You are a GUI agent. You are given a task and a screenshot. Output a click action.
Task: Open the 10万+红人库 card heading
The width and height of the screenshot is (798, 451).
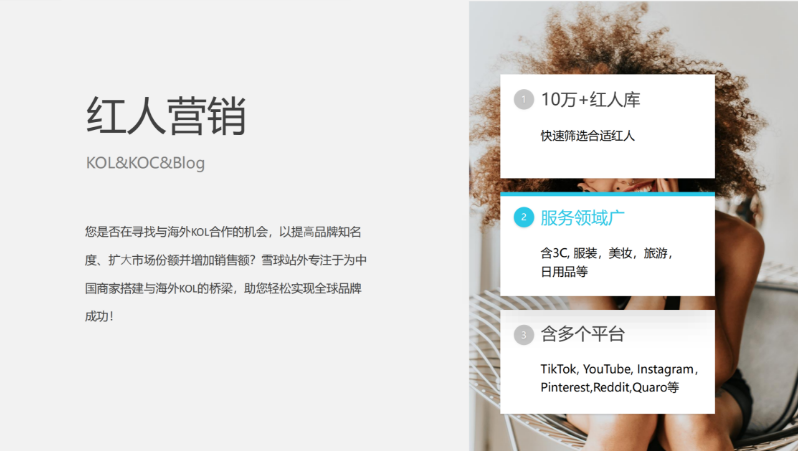tap(590, 100)
